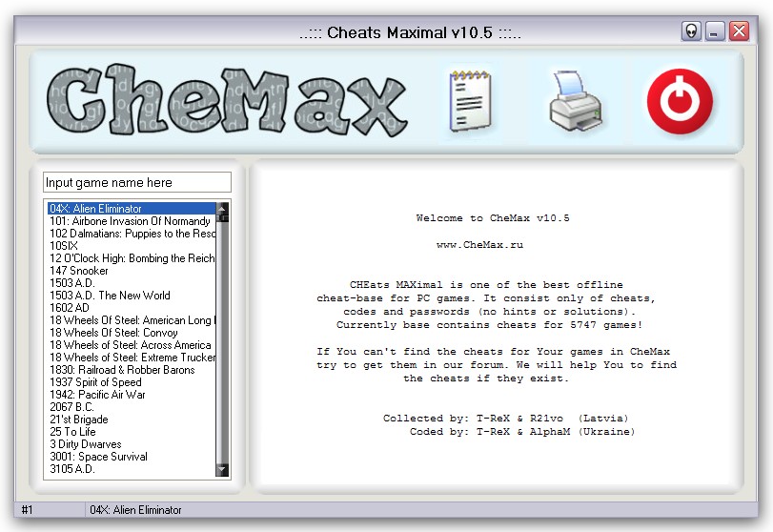Open the notepad icon in the banner

pos(470,101)
